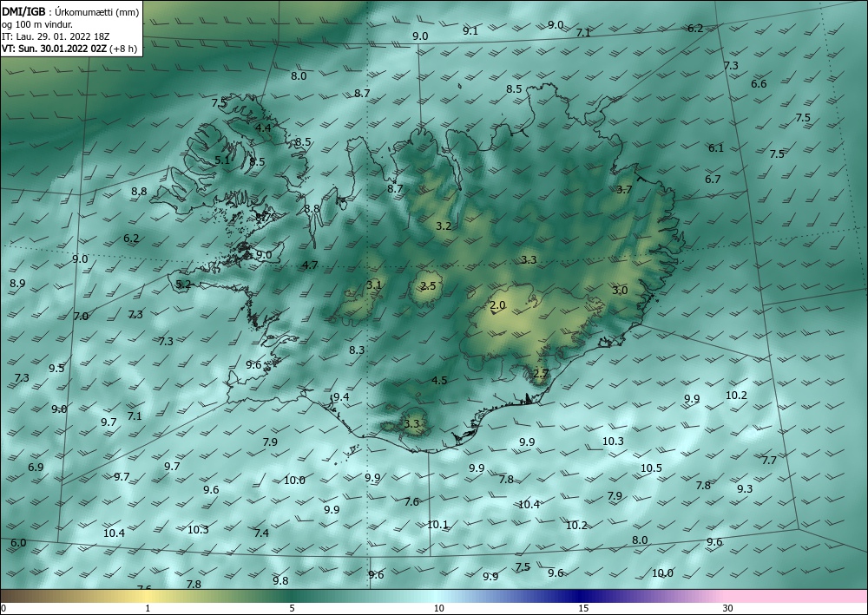
Task: Click the value 2.0 on Vatnajökull
Action: point(497,305)
